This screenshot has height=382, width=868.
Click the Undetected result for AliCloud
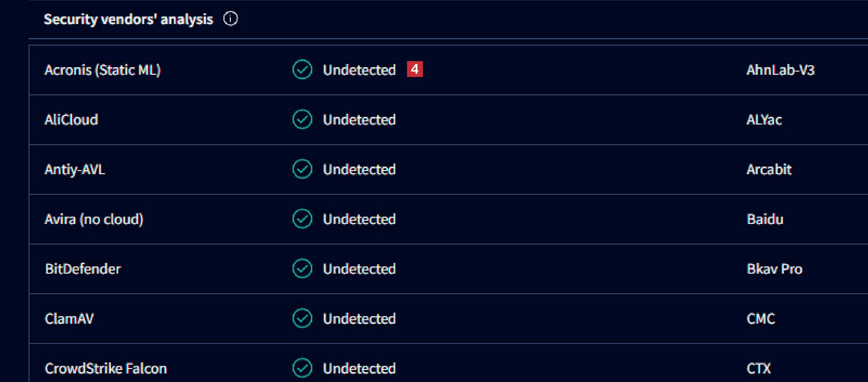tap(359, 120)
